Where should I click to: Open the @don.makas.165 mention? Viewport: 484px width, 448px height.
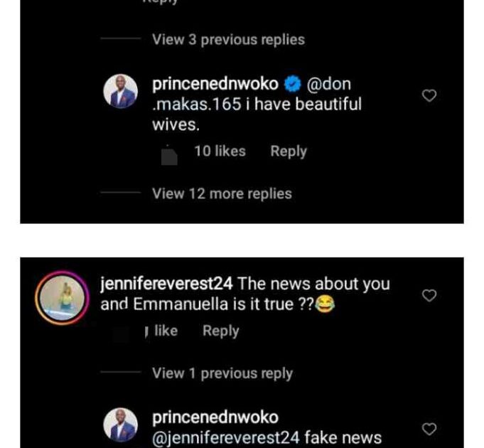point(328,85)
